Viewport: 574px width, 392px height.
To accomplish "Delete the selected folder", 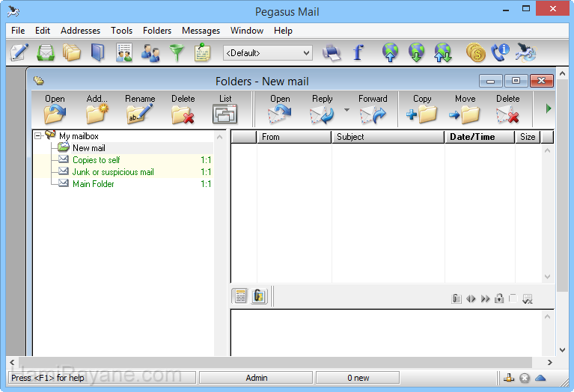I will click(x=183, y=109).
